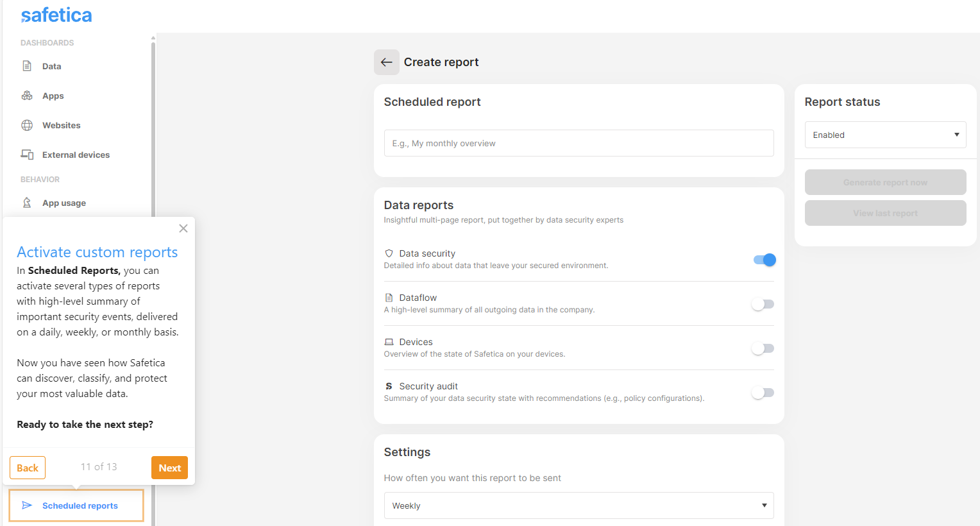Select Apps in the sidebar menu
The width and height of the screenshot is (980, 526).
pos(53,96)
